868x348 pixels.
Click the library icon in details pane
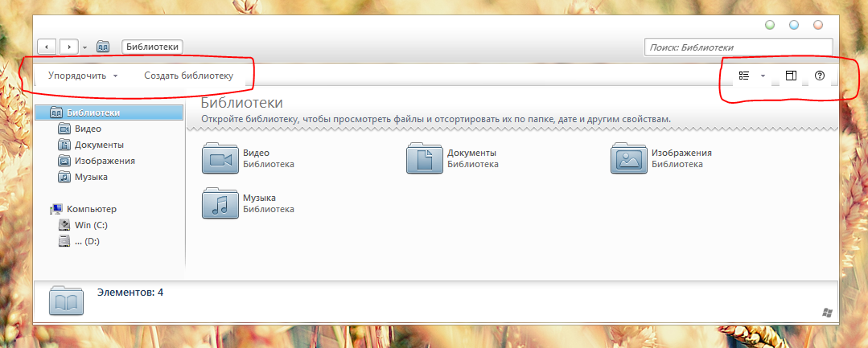pyautogui.click(x=67, y=301)
